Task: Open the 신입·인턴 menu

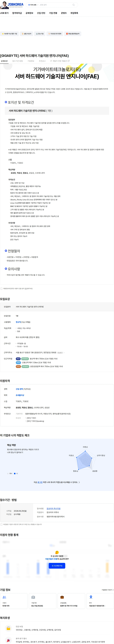Action: tap(41, 13)
